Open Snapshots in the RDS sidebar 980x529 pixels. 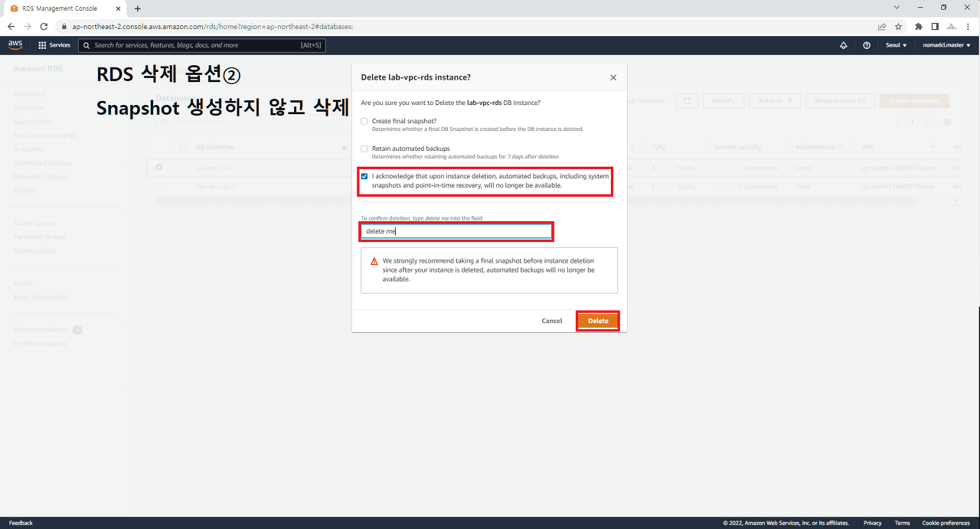(29, 149)
